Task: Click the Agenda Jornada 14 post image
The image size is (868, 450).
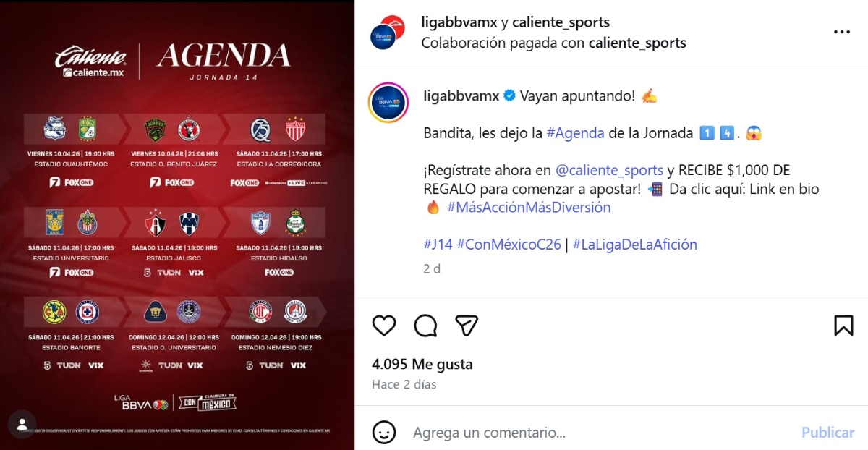Action: (177, 225)
